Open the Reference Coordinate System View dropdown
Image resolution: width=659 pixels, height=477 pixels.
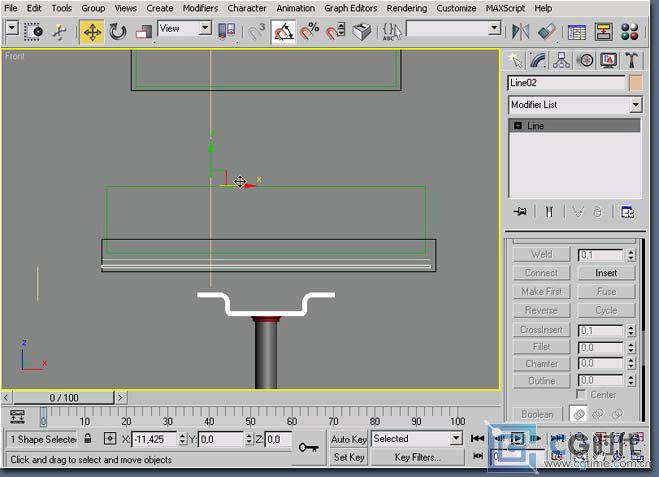click(x=185, y=29)
